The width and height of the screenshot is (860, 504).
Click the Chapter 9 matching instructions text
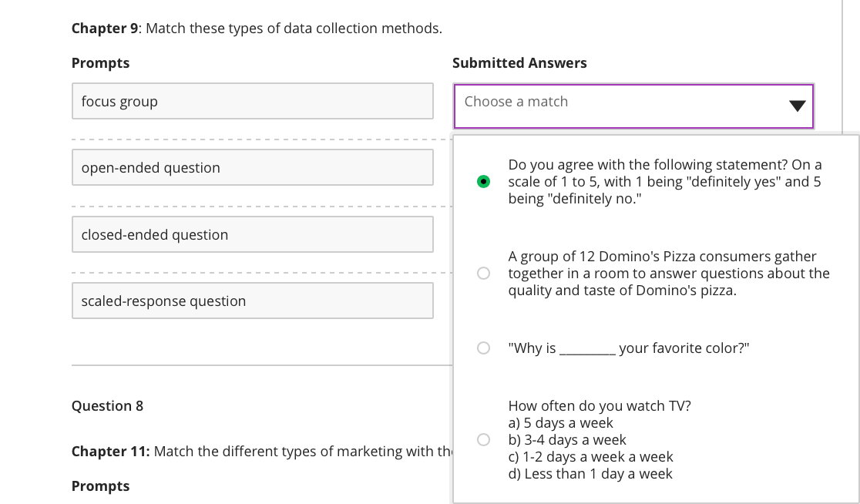pyautogui.click(x=256, y=28)
